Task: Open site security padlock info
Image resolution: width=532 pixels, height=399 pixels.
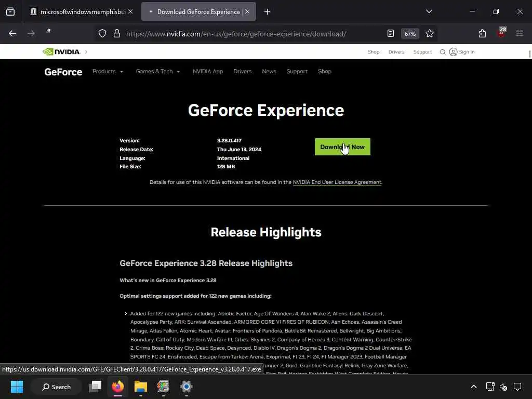Action: pos(117,34)
